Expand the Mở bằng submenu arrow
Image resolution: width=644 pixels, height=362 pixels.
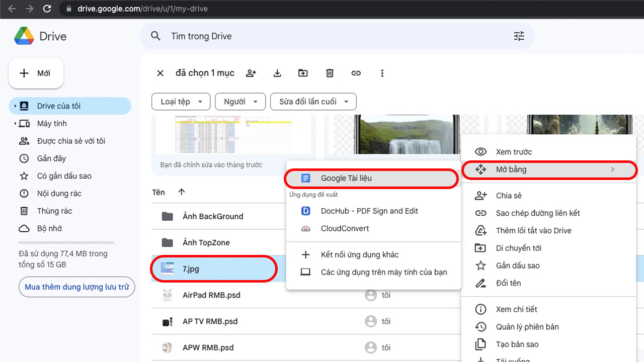point(612,169)
